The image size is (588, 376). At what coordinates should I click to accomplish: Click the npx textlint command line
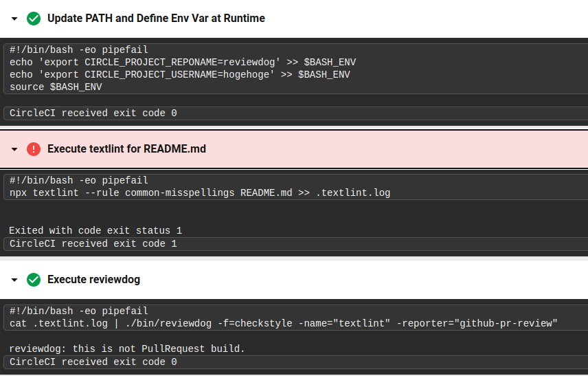pyautogui.click(x=200, y=192)
